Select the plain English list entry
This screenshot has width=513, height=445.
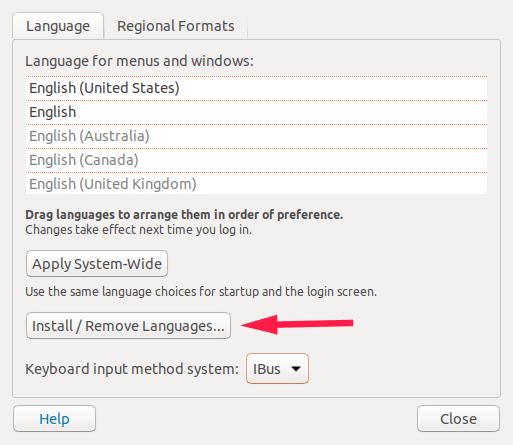click(x=256, y=112)
